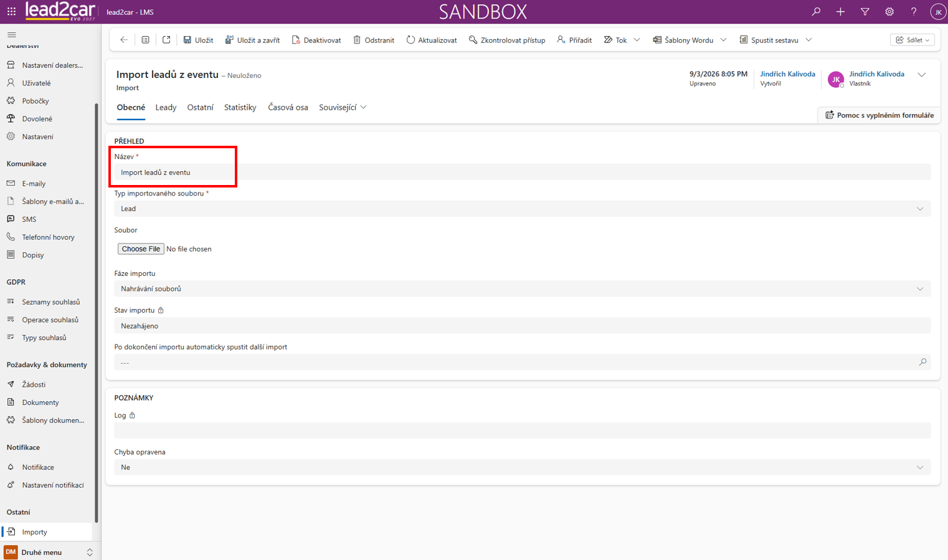Go back using the arrow icon

124,40
